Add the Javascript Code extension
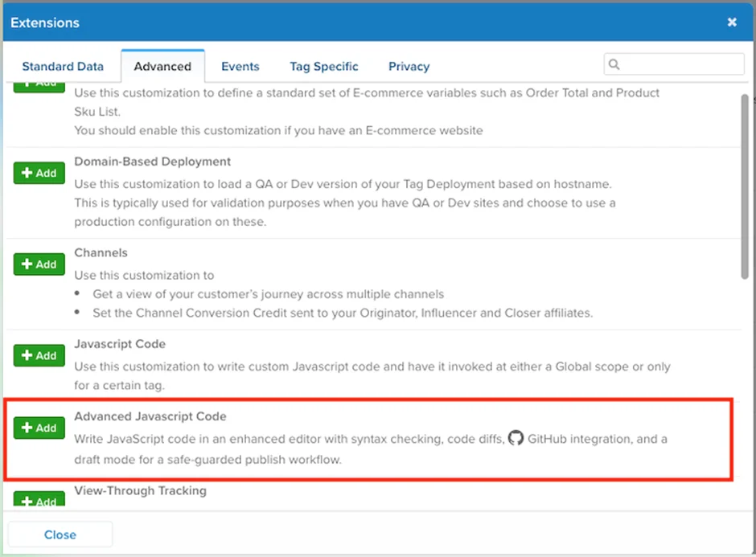 (x=39, y=355)
